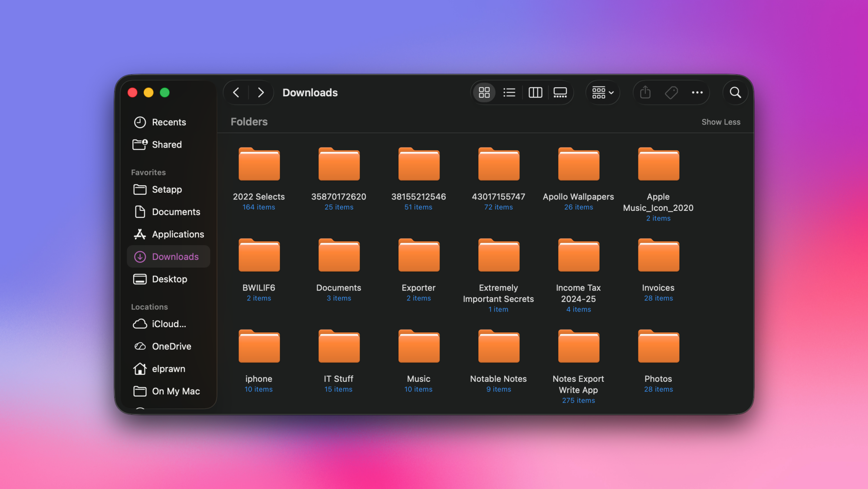Click the Show Less link
This screenshot has width=868, height=489.
(x=721, y=122)
